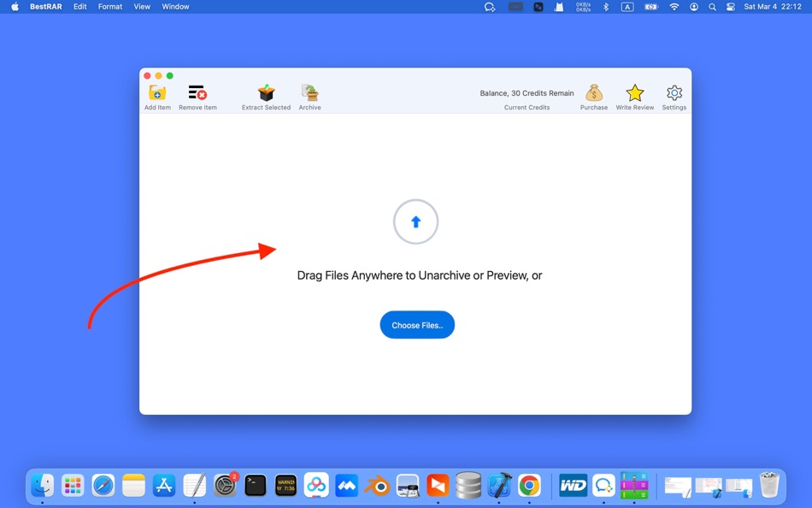Click the Balance, 30 Credits Remain text

pyautogui.click(x=527, y=92)
